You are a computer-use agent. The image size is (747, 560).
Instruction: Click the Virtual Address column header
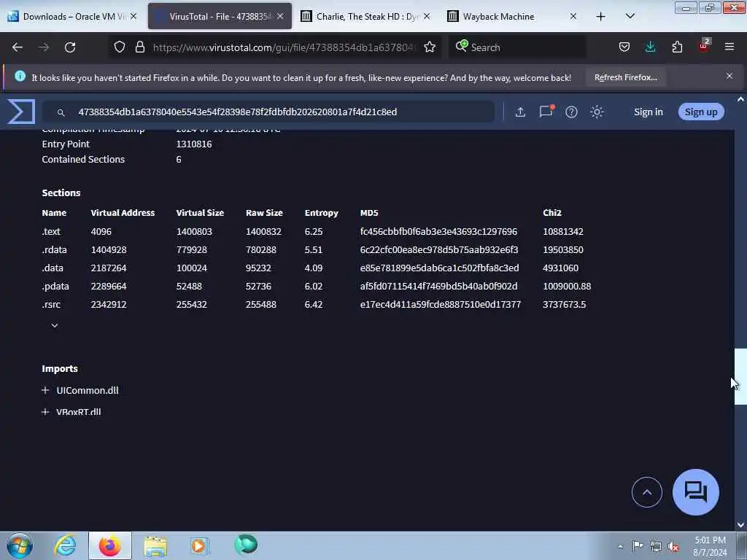[123, 212]
